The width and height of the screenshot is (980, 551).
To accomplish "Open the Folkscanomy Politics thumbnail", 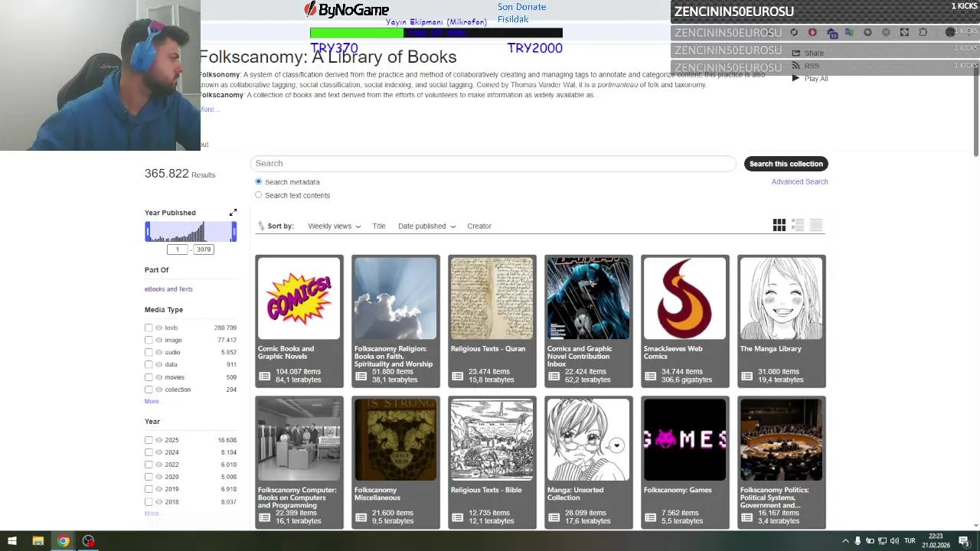I will [781, 440].
